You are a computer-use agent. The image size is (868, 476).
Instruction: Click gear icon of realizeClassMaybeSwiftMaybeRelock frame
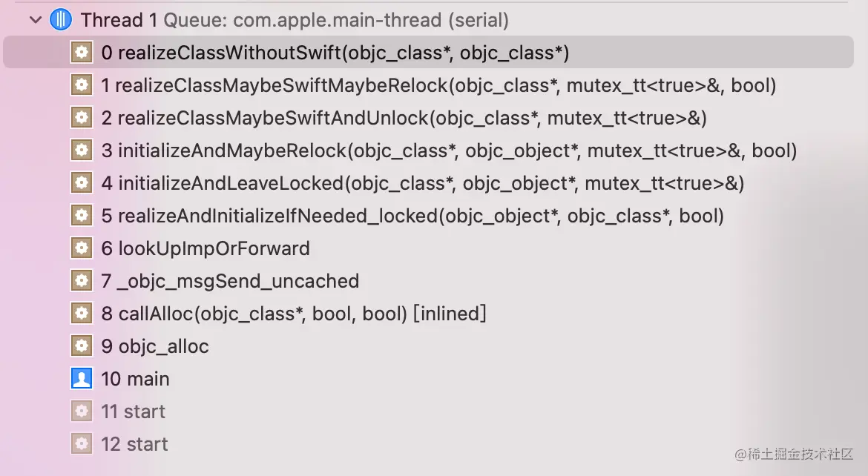pyautogui.click(x=82, y=85)
